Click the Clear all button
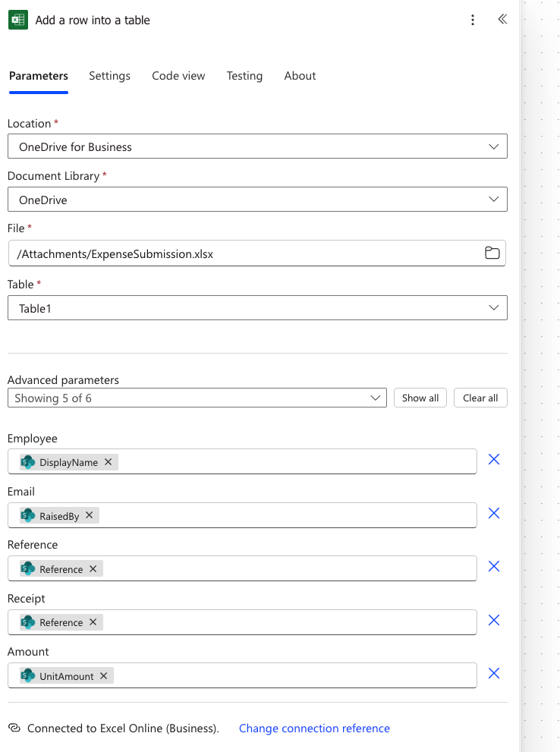 click(480, 398)
